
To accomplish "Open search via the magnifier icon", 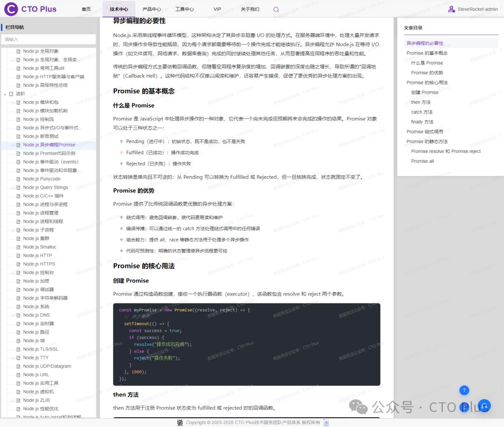I will point(275,9).
